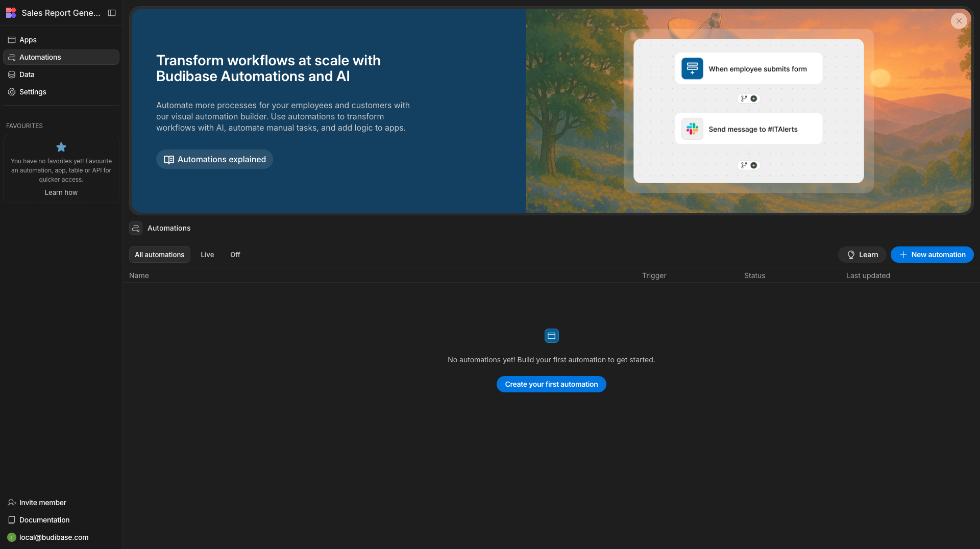This screenshot has height=549, width=980.
Task: Click the FAVOURITES section heading
Action: pyautogui.click(x=24, y=126)
